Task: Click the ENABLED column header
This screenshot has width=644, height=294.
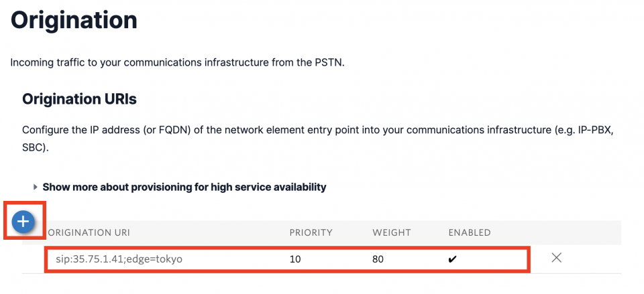Action: [470, 232]
